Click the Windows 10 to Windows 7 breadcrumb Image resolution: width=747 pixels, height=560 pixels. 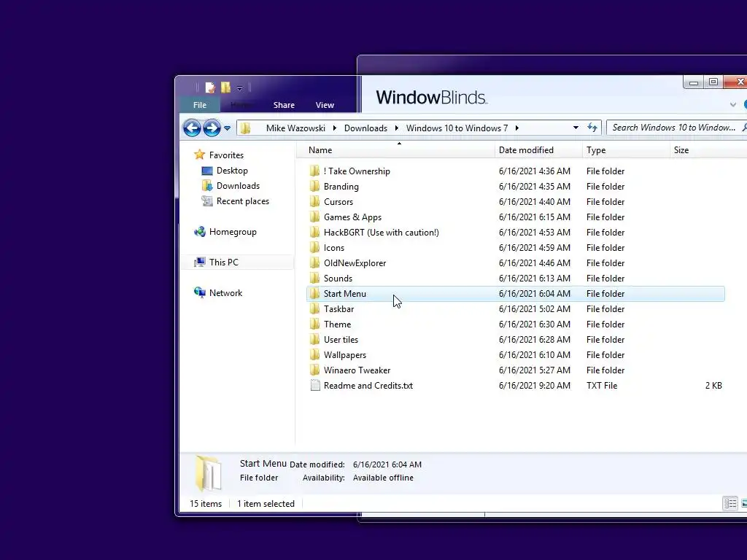coord(457,128)
